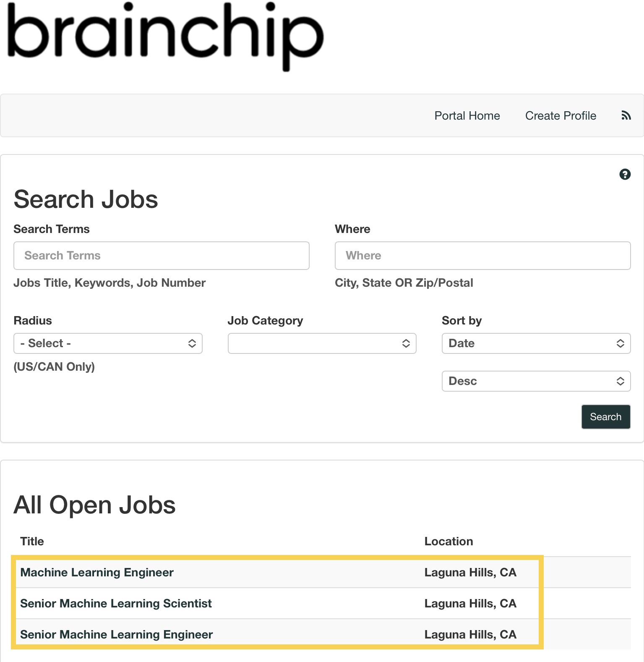View the Senior Machine Learning Scientist job
The image size is (644, 662).
(116, 604)
